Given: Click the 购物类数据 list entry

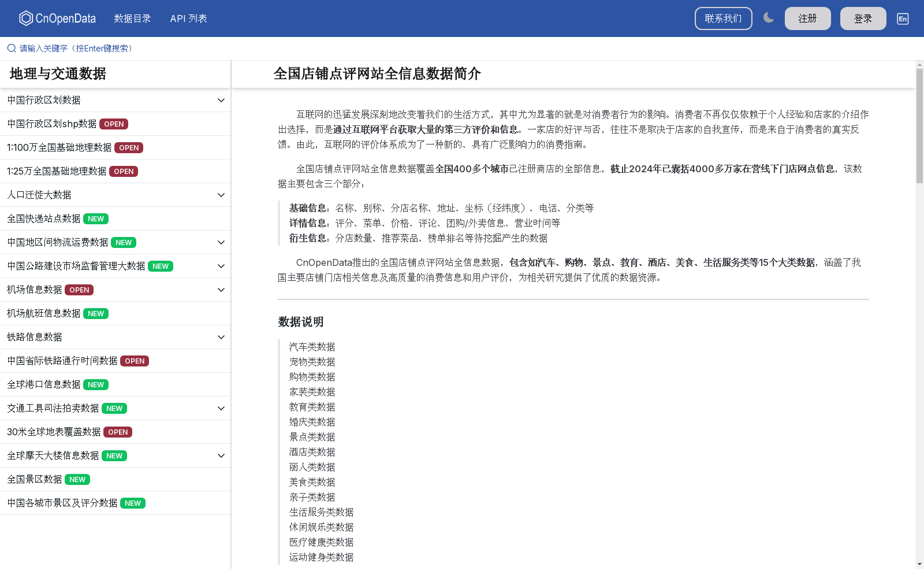Looking at the screenshot, I should (312, 377).
